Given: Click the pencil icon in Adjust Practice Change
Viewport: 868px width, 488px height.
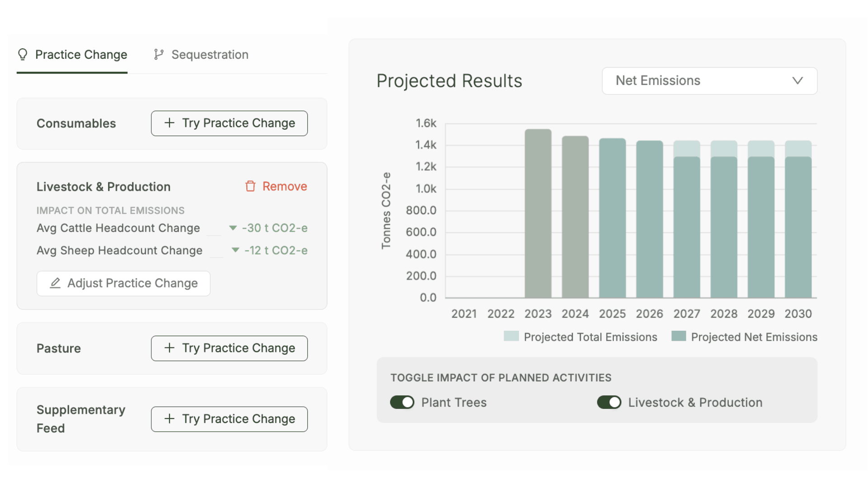Looking at the screenshot, I should click(x=55, y=283).
